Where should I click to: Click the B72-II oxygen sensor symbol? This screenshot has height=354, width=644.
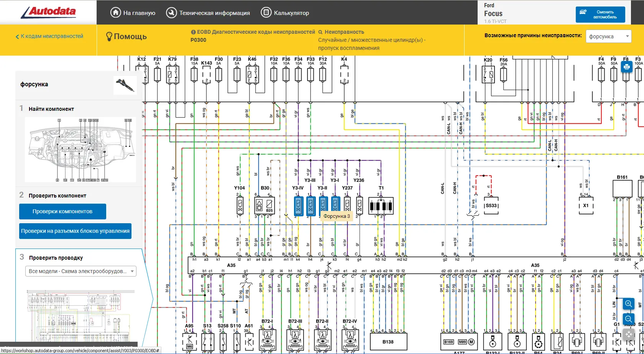[x=323, y=341]
